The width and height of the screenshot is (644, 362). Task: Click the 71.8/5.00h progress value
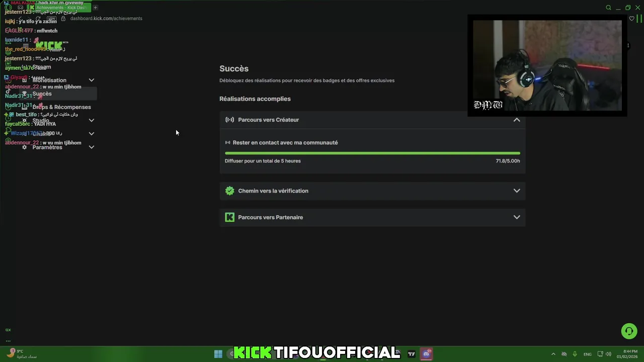click(508, 161)
